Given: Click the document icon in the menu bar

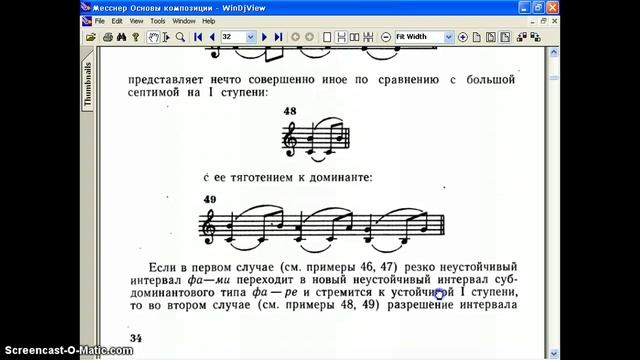Looking at the screenshot, I should click(x=87, y=21).
